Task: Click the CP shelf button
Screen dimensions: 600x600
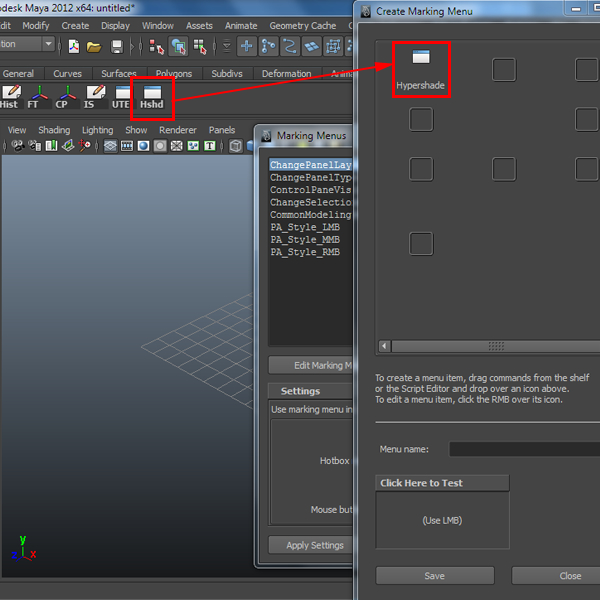Action: coord(67,96)
